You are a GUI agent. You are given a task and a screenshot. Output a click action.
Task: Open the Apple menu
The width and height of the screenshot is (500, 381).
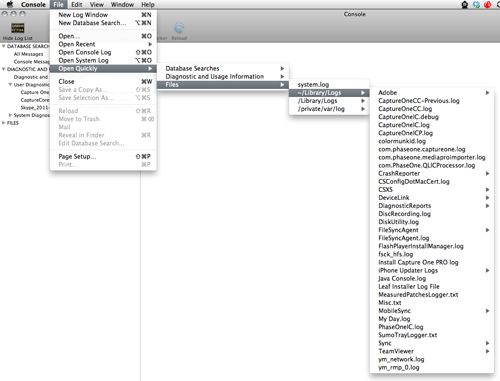[10, 4]
